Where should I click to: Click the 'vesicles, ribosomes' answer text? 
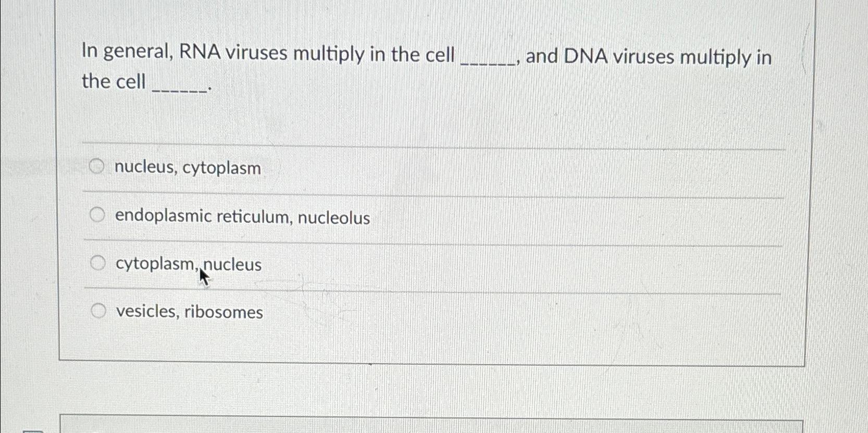[189, 312]
